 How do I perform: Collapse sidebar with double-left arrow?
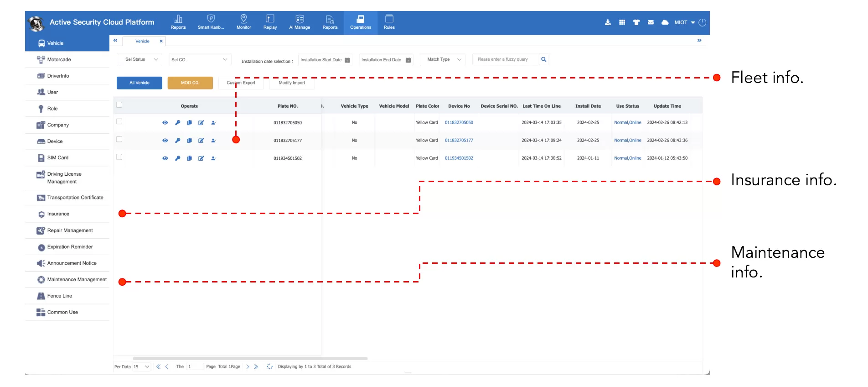[x=115, y=41]
